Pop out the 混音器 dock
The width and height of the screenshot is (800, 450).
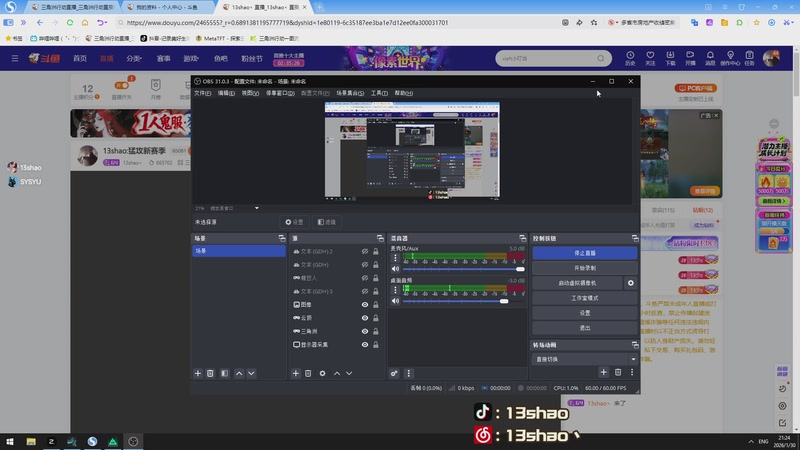point(522,238)
